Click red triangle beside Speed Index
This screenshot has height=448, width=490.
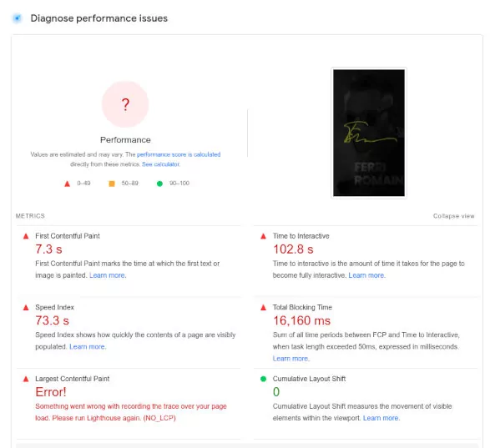[26, 308]
